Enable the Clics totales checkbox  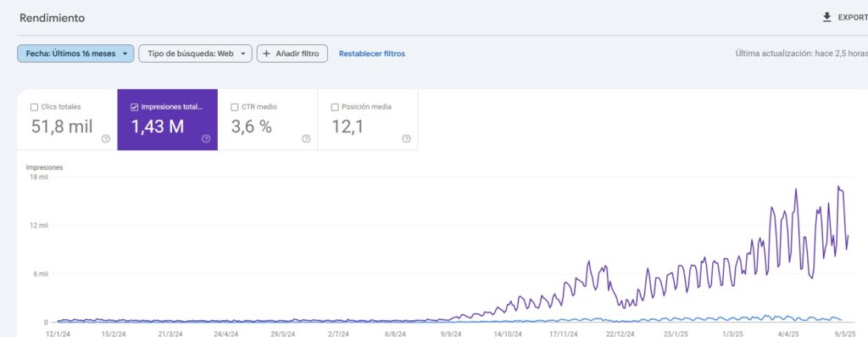(x=34, y=108)
